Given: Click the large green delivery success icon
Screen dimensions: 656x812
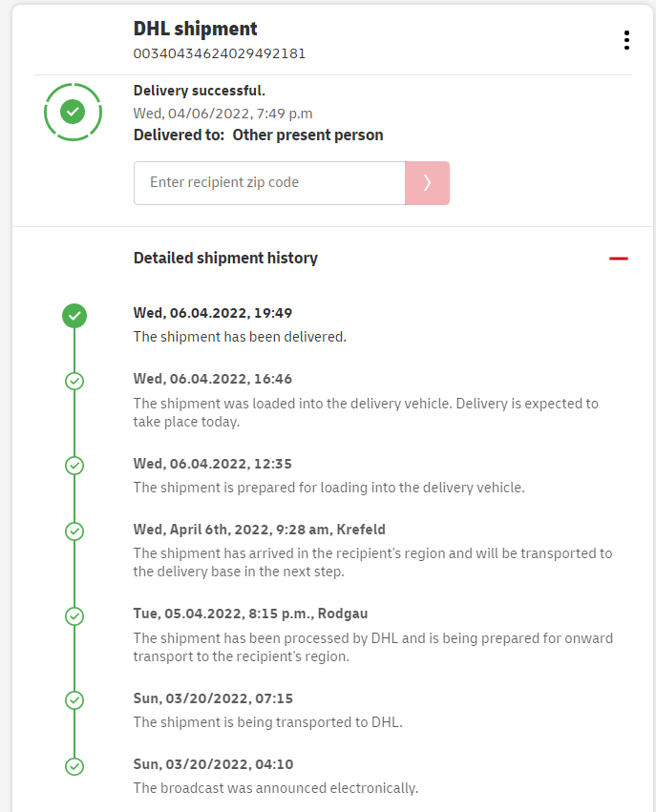Looking at the screenshot, I should point(73,112).
